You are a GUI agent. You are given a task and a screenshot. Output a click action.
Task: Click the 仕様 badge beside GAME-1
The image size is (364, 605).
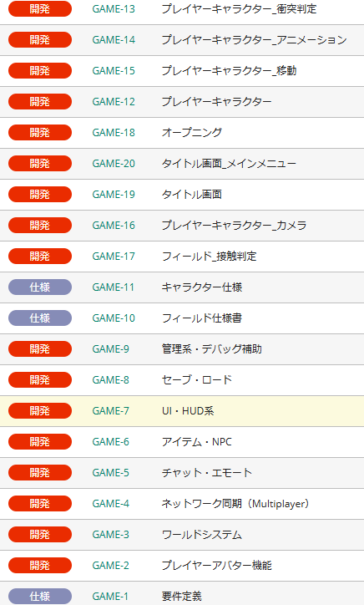pyautogui.click(x=40, y=597)
